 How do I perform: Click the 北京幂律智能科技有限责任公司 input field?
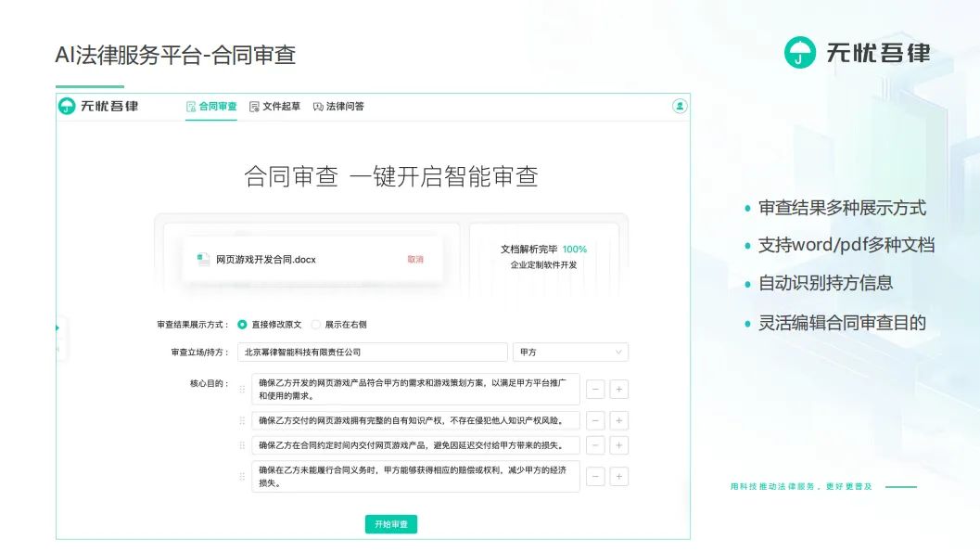(371, 352)
